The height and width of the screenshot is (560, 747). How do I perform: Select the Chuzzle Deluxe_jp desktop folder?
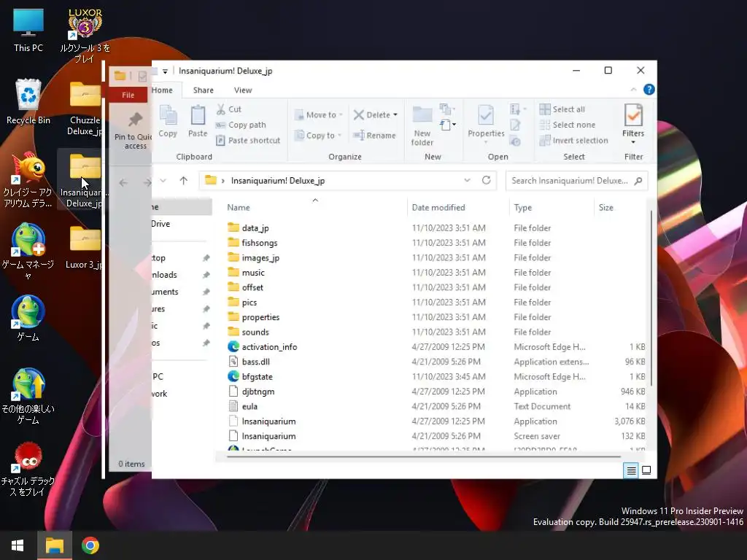(85, 109)
